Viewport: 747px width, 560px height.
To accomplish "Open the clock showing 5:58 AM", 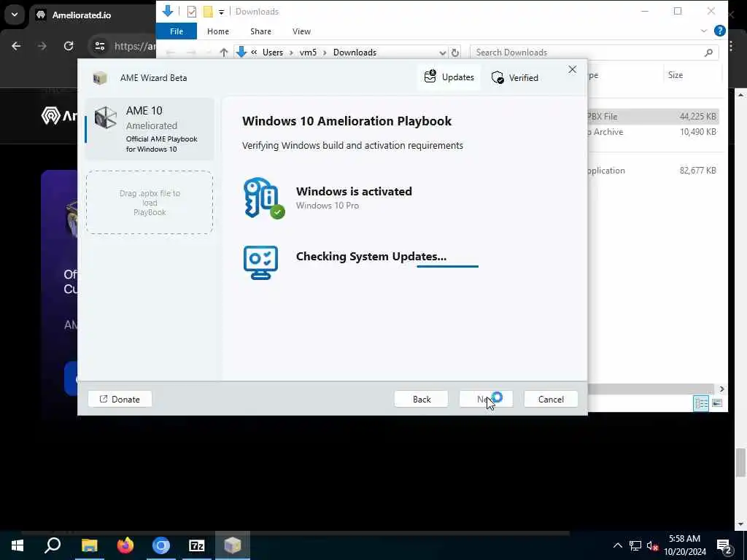I will pos(684,545).
